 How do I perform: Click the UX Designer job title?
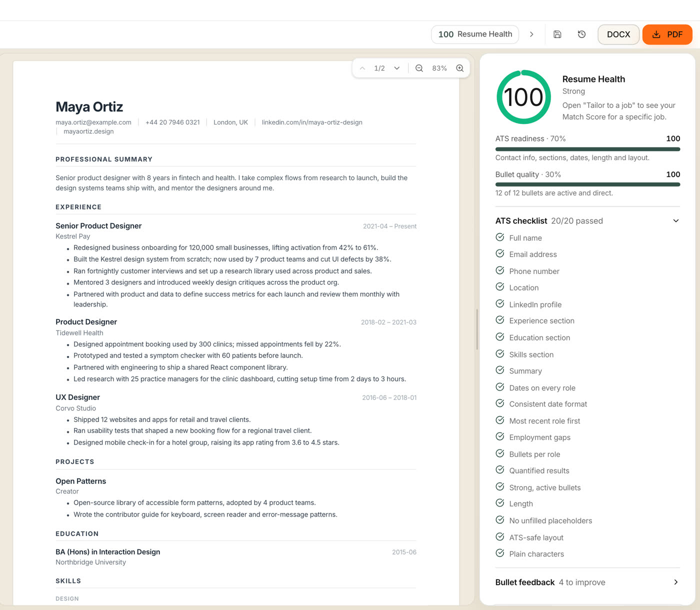(x=77, y=397)
